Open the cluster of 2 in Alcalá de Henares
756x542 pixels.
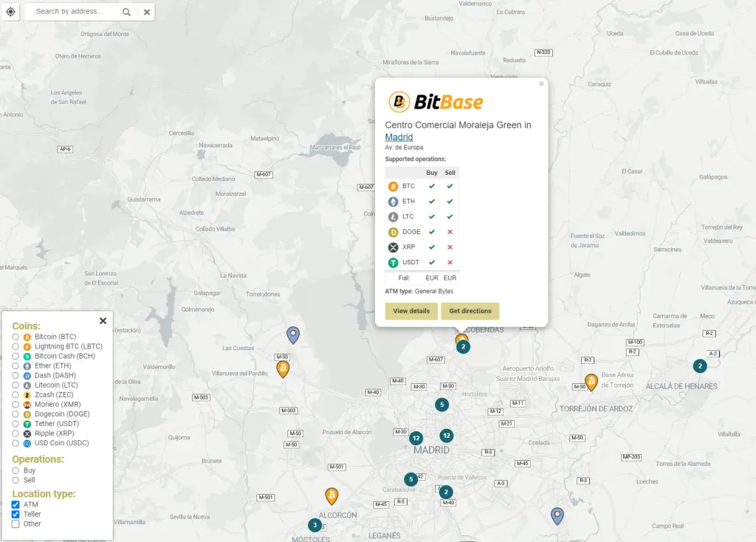[699, 366]
